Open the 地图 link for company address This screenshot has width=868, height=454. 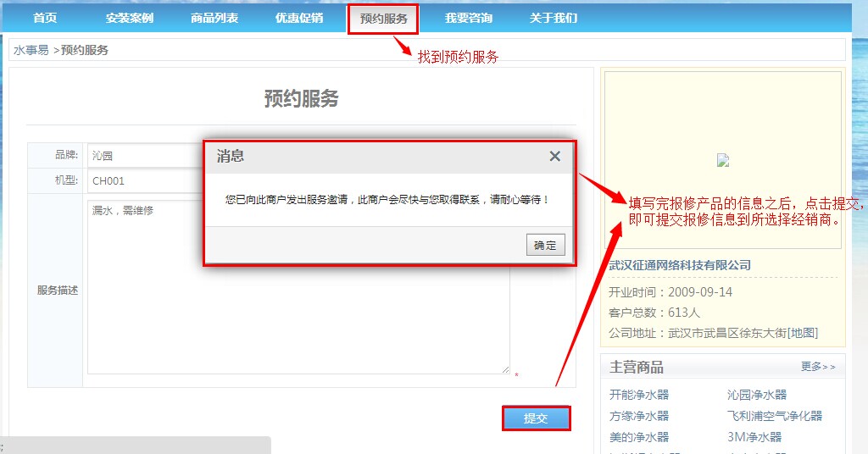click(x=802, y=333)
